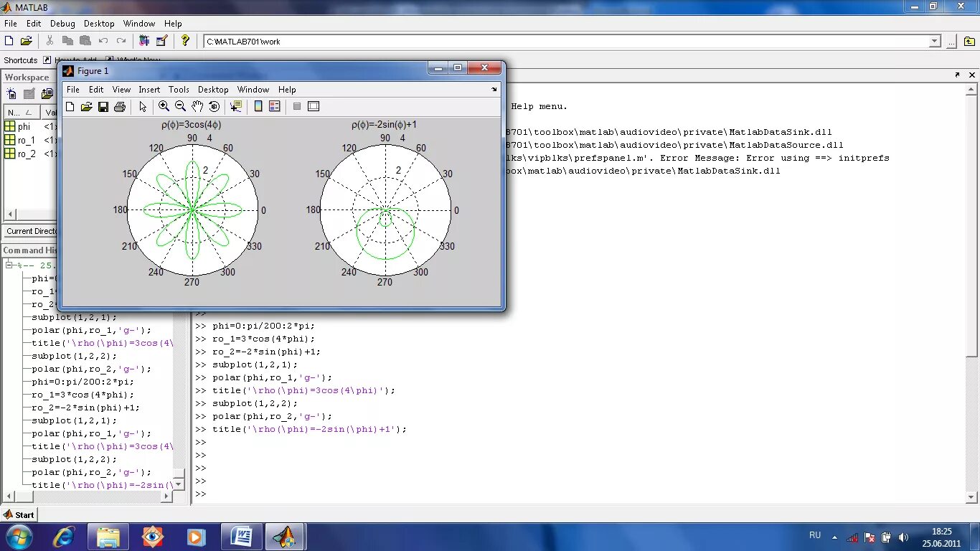The image size is (980, 551).
Task: Click the Paste icon in MATLAB toolbar
Action: 85,41
